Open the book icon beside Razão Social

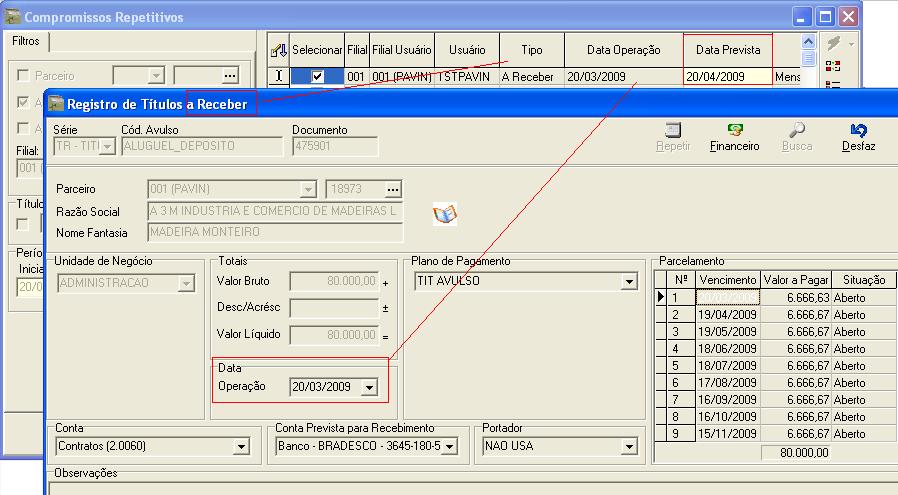point(445,213)
